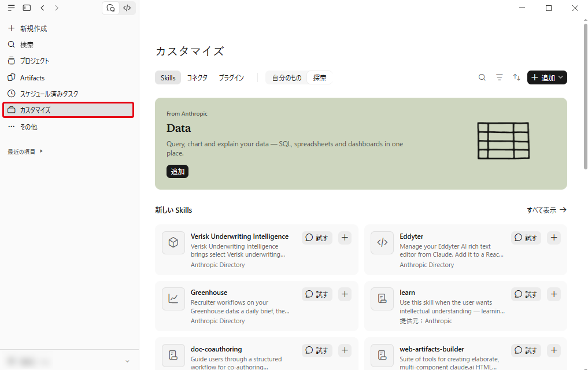Switch to the プラグイン tab
Viewport: 588px width, 370px height.
pyautogui.click(x=231, y=77)
